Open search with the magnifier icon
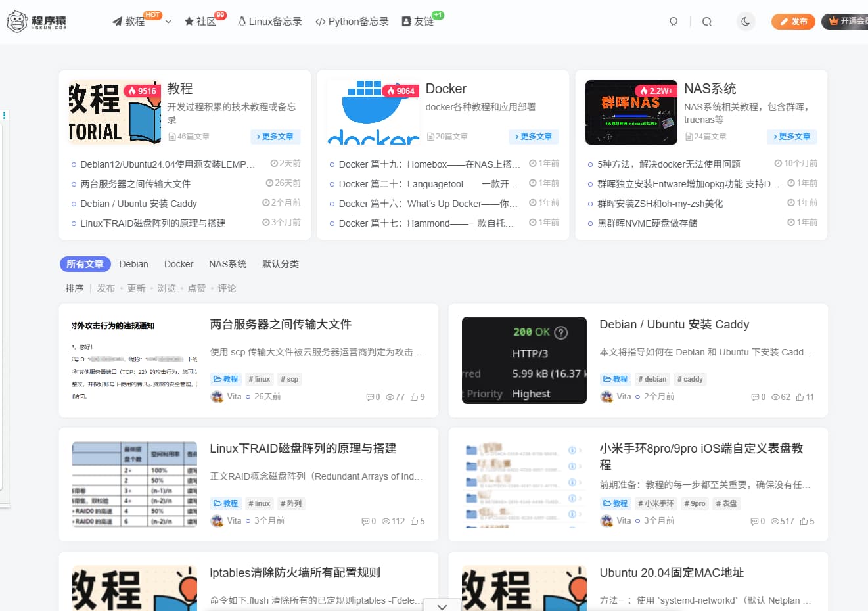This screenshot has width=868, height=611. pos(706,22)
